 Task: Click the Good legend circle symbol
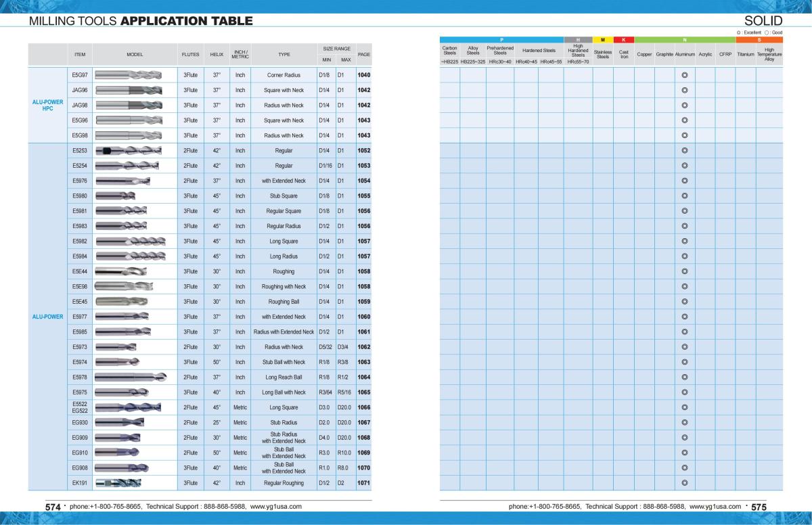[x=767, y=32]
